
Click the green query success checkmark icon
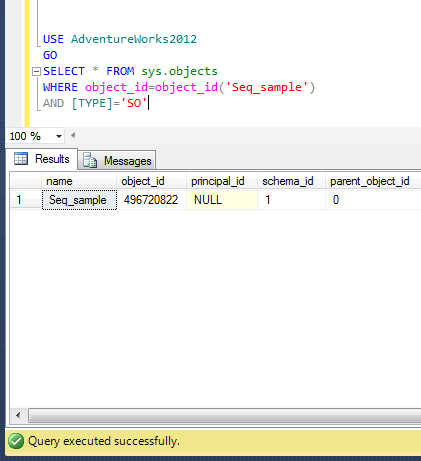point(16,441)
